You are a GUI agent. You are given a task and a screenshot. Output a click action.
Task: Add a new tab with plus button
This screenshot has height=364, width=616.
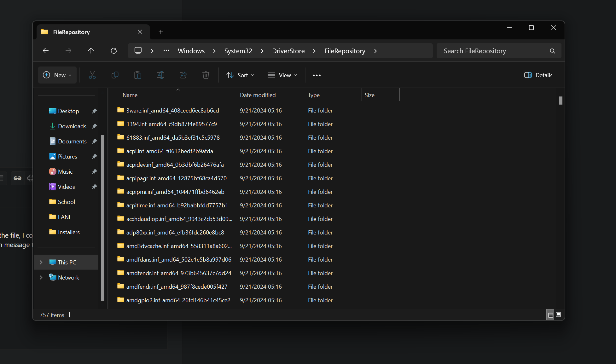click(x=161, y=32)
